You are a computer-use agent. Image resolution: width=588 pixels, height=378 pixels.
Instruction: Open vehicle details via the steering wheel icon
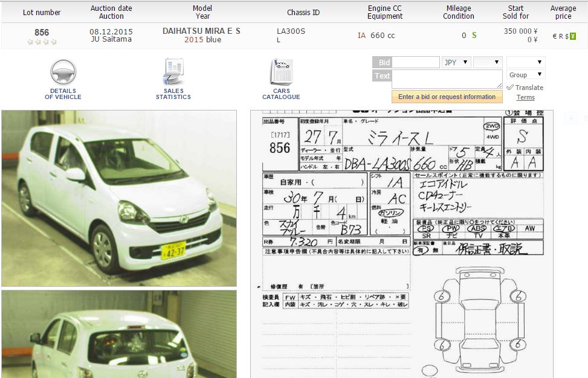pyautogui.click(x=63, y=72)
